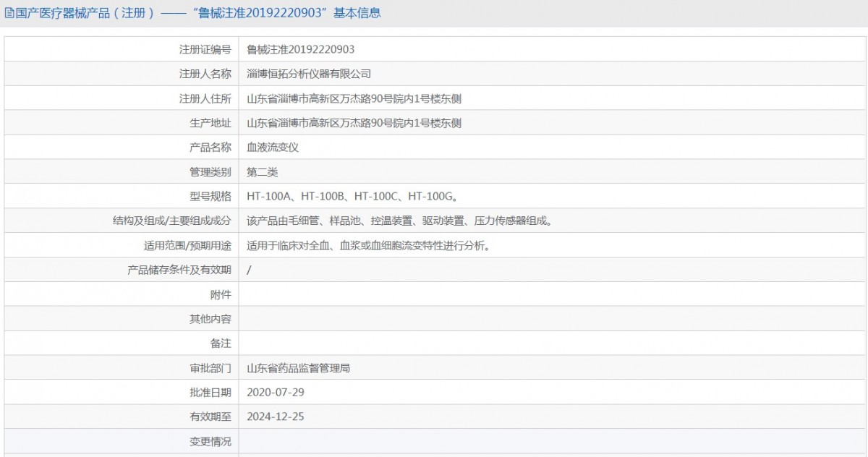Click the document icon beside the page title
The width and height of the screenshot is (868, 457).
(x=10, y=13)
